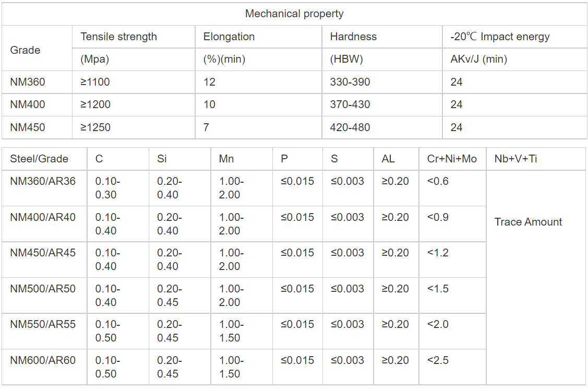Click the Mechanical property table title
Screen dimensions: 588x388
(x=294, y=14)
